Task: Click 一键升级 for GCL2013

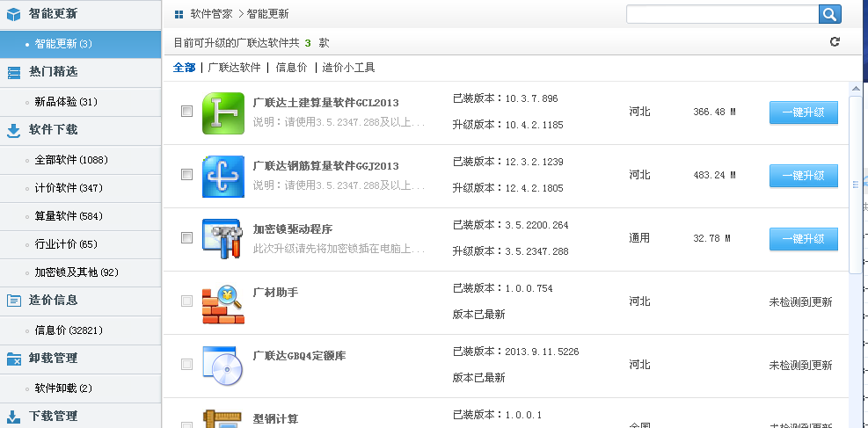Action: click(x=803, y=112)
